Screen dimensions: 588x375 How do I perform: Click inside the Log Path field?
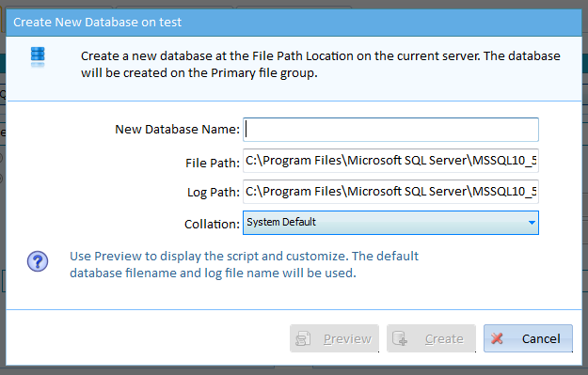(x=390, y=192)
